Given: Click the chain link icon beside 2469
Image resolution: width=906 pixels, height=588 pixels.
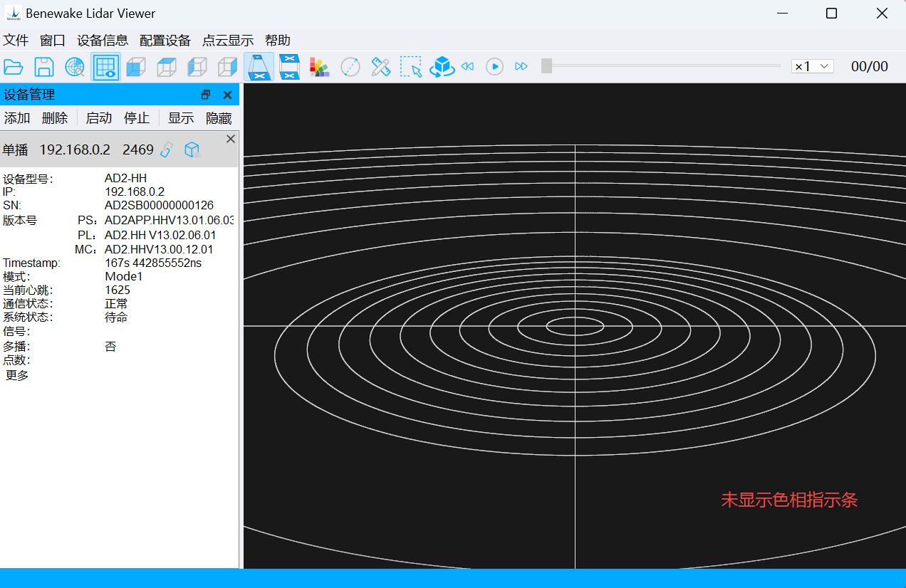Looking at the screenshot, I should coord(166,149).
